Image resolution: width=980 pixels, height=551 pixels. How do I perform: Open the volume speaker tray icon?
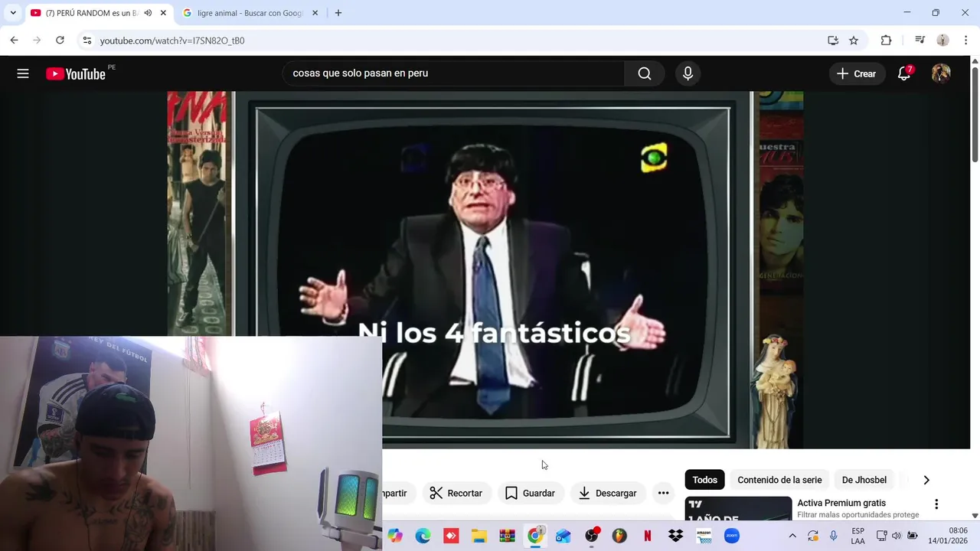tap(897, 536)
